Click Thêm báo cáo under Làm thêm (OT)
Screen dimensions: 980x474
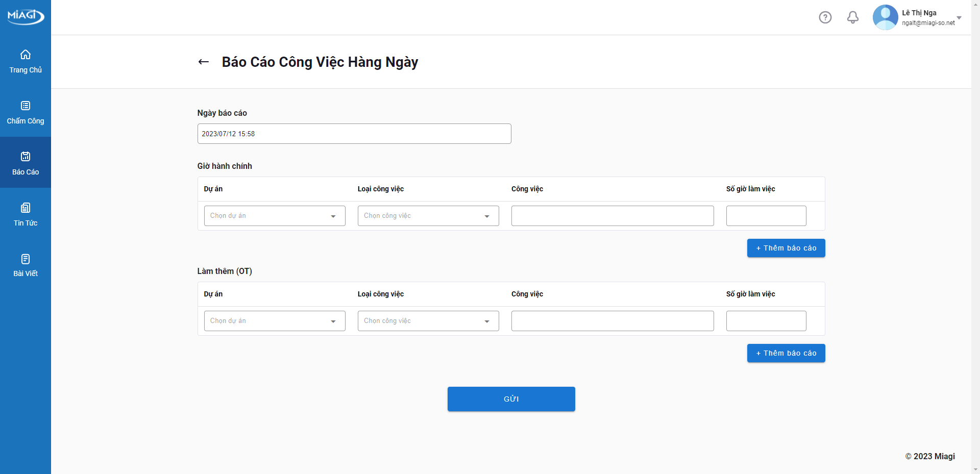(x=786, y=353)
